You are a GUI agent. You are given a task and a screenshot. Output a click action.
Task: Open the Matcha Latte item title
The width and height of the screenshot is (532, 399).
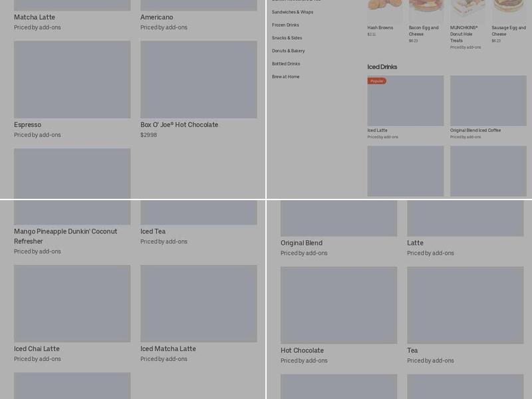pos(35,17)
